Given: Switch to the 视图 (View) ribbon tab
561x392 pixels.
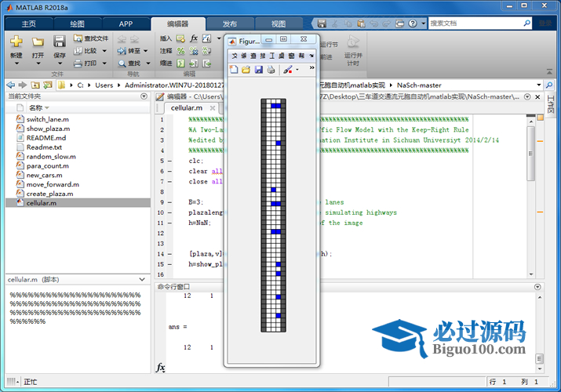Looking at the screenshot, I should (x=279, y=24).
